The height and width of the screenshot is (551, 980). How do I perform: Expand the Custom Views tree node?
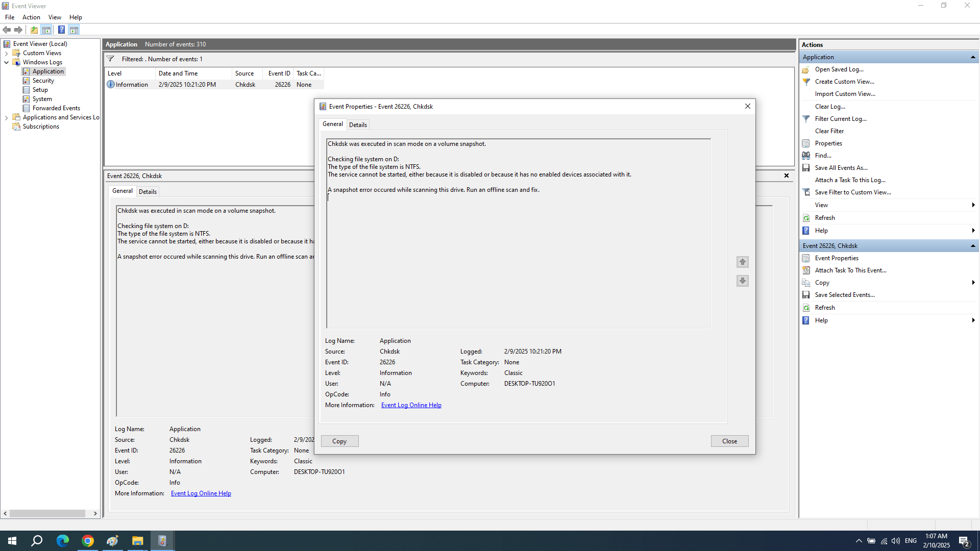[x=6, y=53]
